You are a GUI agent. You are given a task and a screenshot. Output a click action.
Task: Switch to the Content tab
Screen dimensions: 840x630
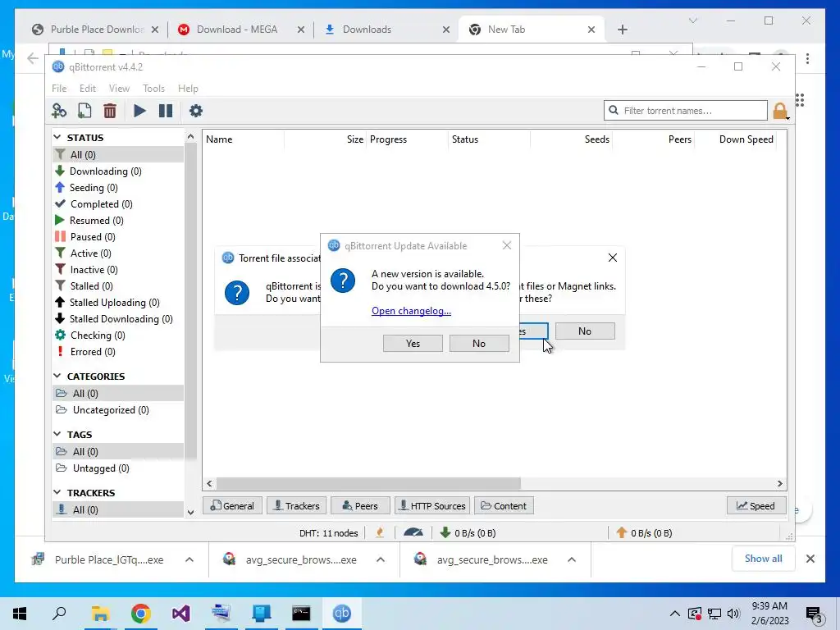[504, 505]
